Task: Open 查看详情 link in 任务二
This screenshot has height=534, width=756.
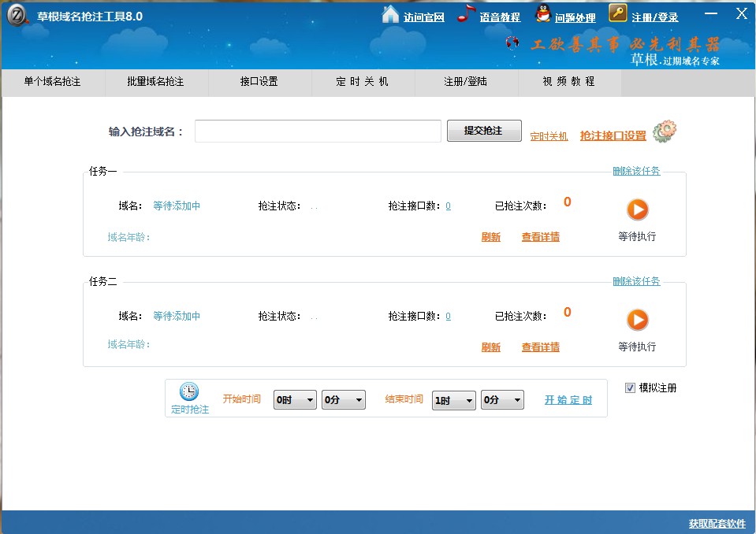Action: [540, 347]
